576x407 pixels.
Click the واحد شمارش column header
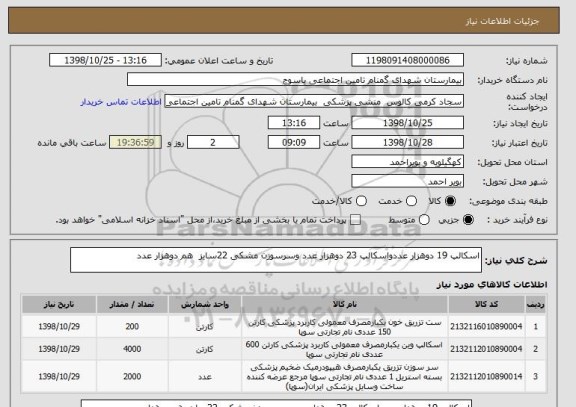[x=205, y=304]
